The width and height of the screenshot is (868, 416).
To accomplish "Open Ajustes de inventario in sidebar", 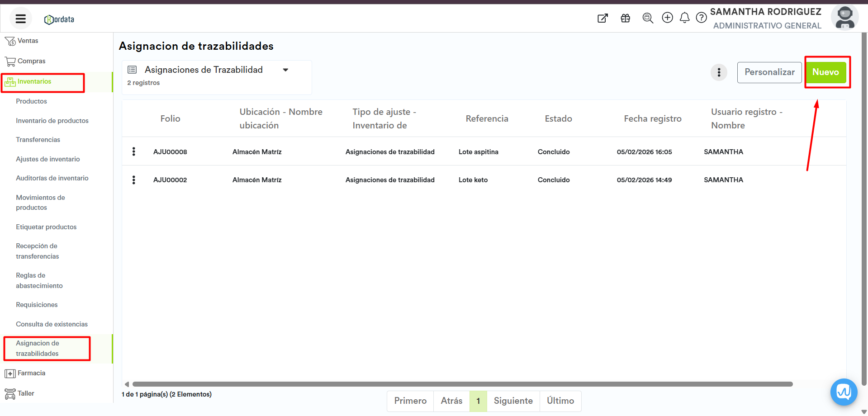I will tap(47, 159).
